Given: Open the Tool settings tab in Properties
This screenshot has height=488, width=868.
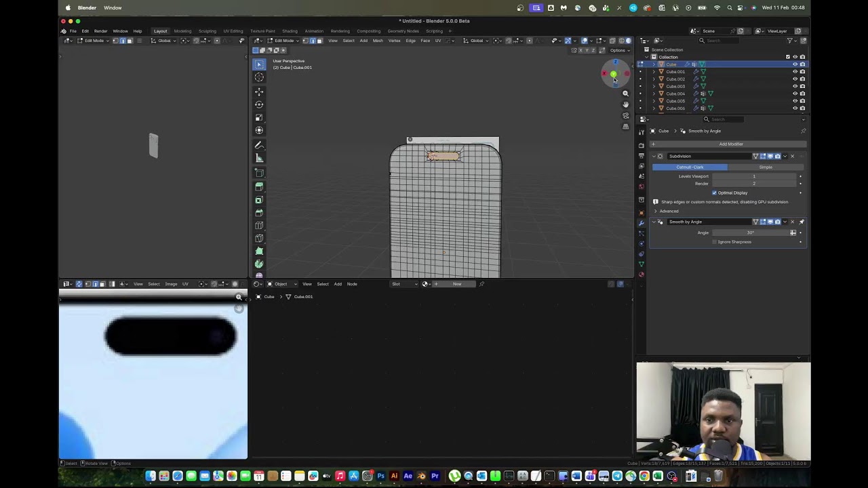Looking at the screenshot, I should point(642,132).
